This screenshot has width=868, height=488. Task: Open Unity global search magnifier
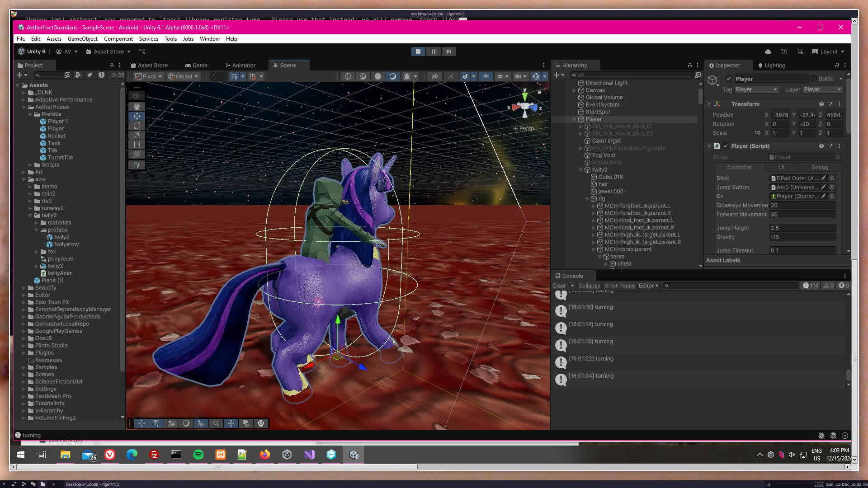tap(800, 52)
